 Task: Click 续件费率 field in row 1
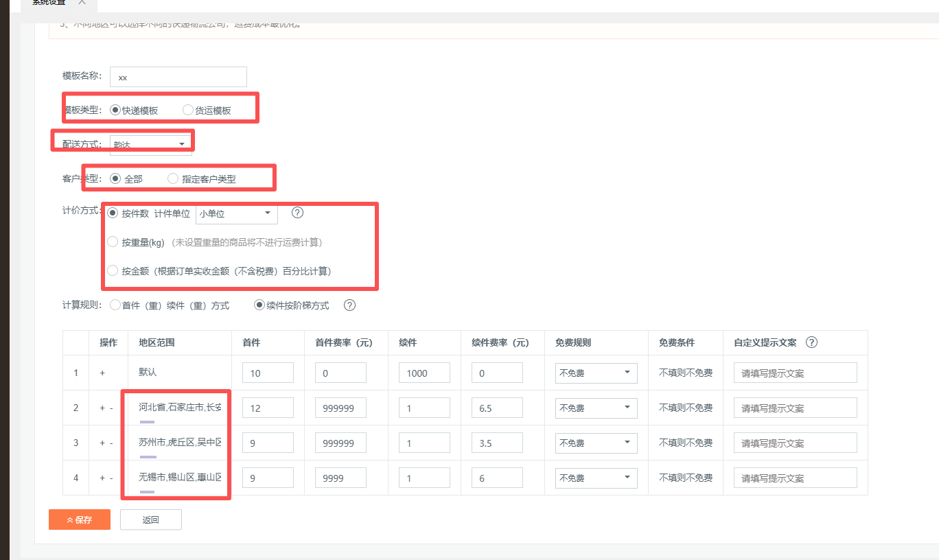[x=497, y=373]
